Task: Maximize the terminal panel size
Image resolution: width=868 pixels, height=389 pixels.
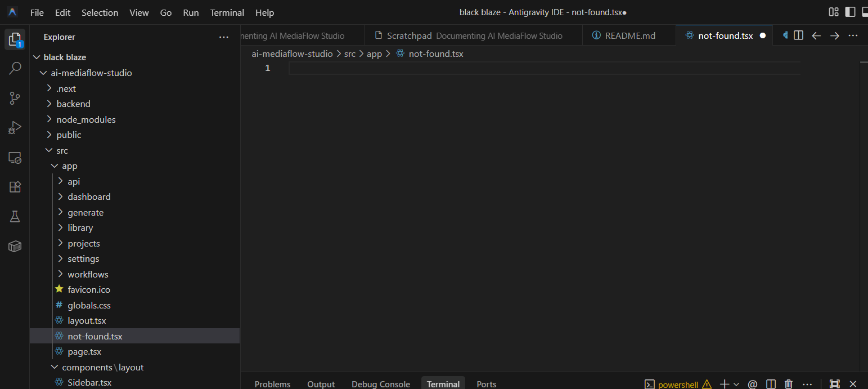Action: 835,384
